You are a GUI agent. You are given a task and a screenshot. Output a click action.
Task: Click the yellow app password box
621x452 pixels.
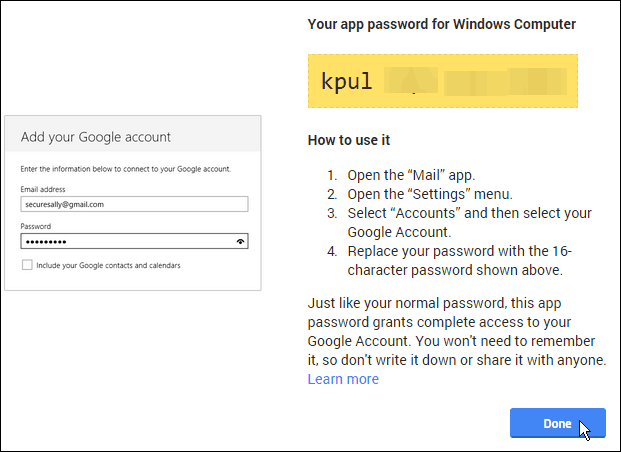tap(443, 81)
